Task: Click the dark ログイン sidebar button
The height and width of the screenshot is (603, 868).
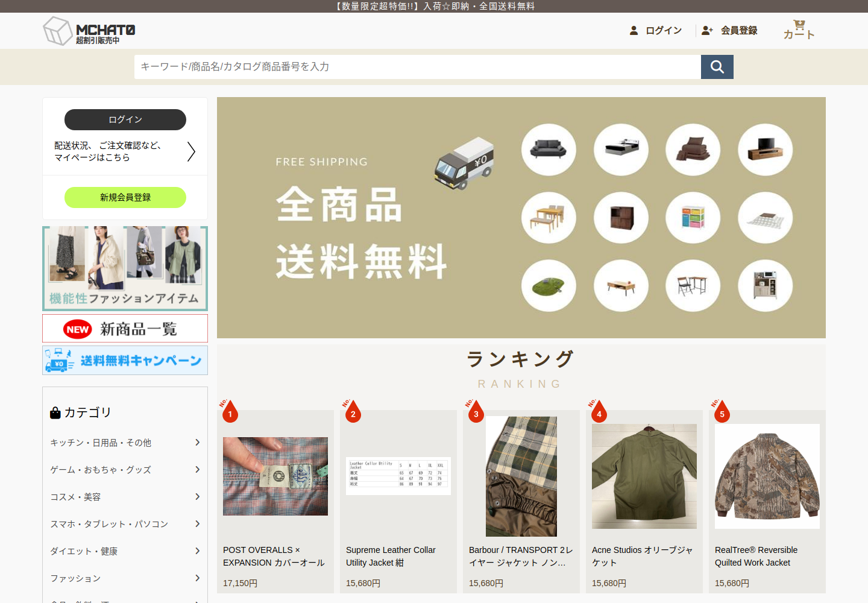Action: pyautogui.click(x=125, y=119)
